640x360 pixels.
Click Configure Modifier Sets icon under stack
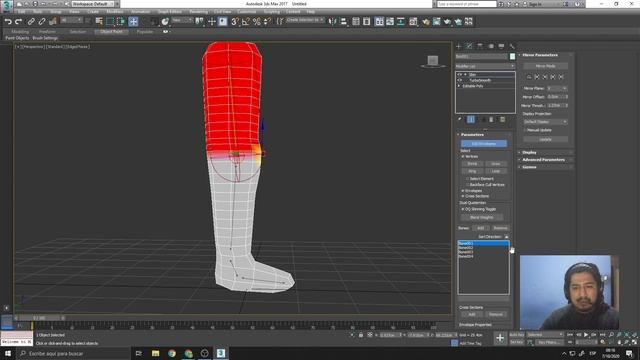pyautogui.click(x=502, y=119)
